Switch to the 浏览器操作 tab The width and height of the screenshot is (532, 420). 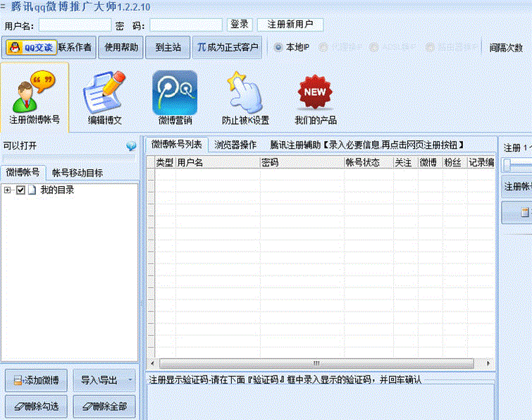coord(235,145)
